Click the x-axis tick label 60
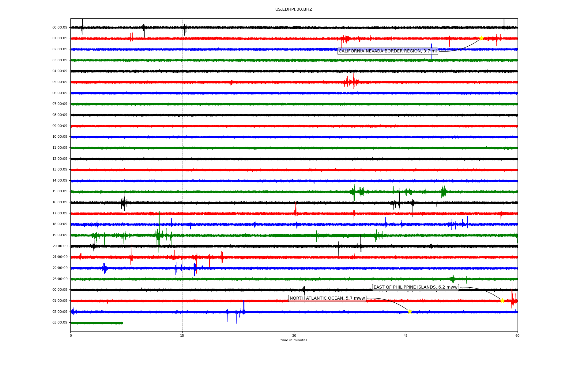The image size is (588, 368). 517,335
